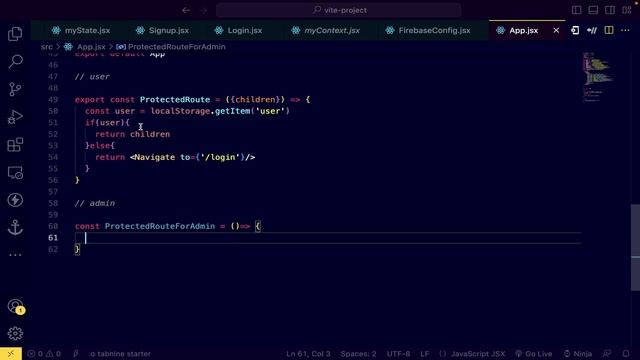Click the minimap code overview
This screenshot has width=640, height=360.
click(598, 78)
